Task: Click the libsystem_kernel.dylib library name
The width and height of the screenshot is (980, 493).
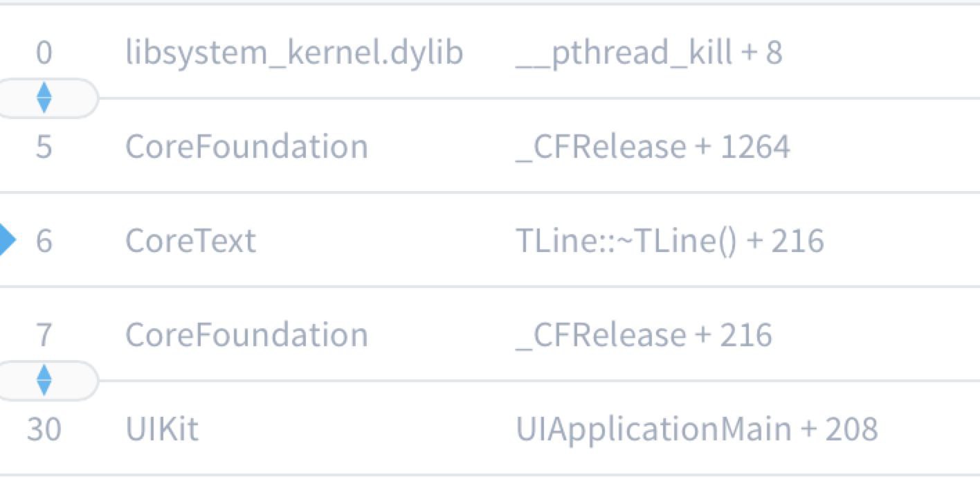Action: click(x=293, y=53)
